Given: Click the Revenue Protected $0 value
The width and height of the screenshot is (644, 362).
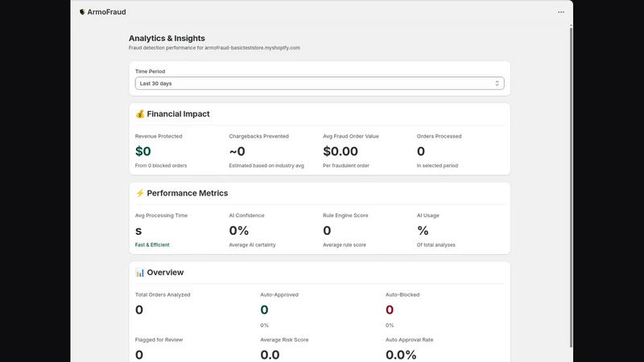Looking at the screenshot, I should tap(143, 151).
